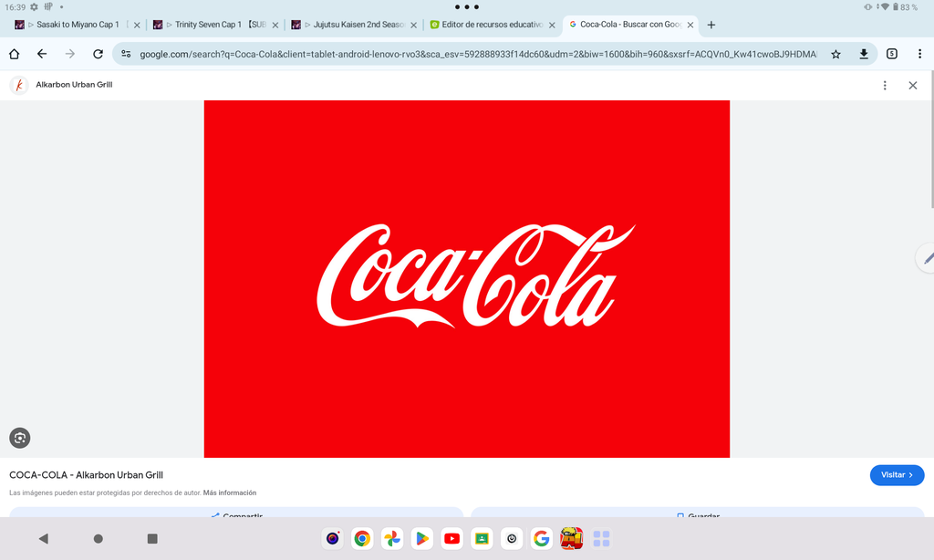View site information icon in address bar

click(x=126, y=54)
